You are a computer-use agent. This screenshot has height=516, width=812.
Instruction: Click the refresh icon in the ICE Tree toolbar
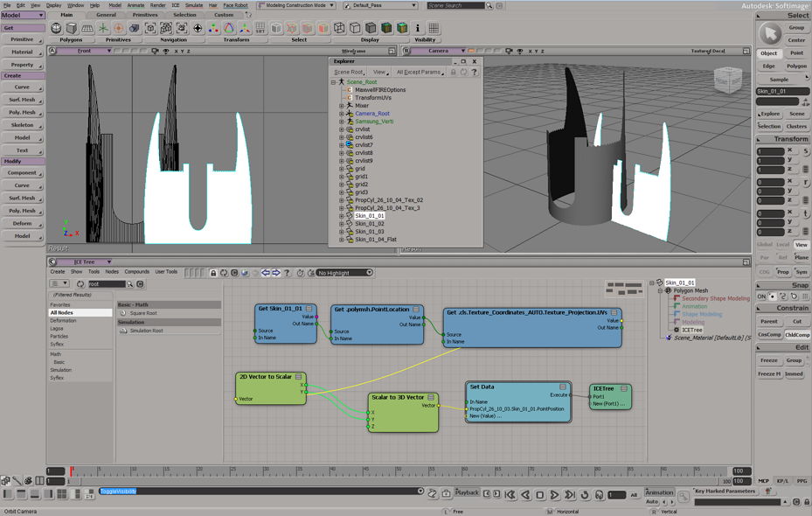point(224,273)
